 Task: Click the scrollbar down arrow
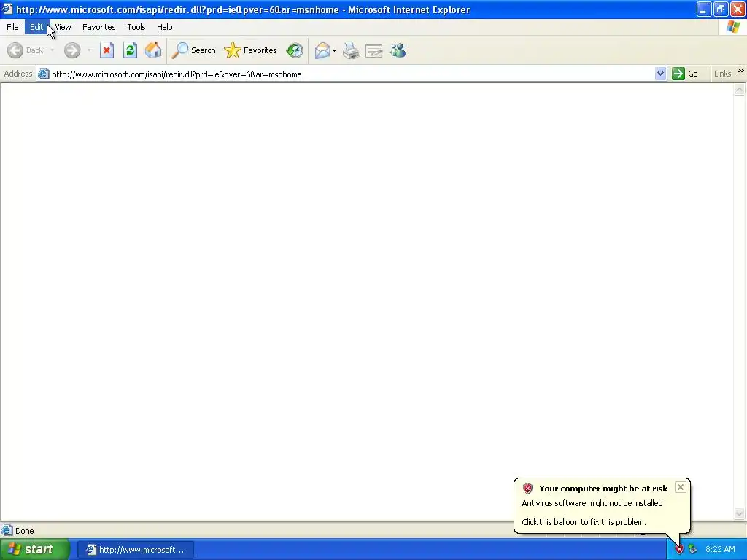coord(740,513)
